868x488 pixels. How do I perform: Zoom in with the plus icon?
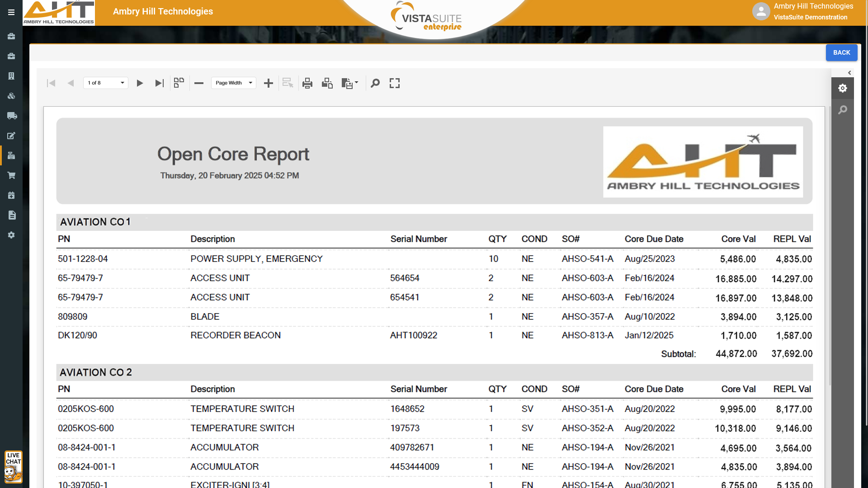(x=269, y=83)
